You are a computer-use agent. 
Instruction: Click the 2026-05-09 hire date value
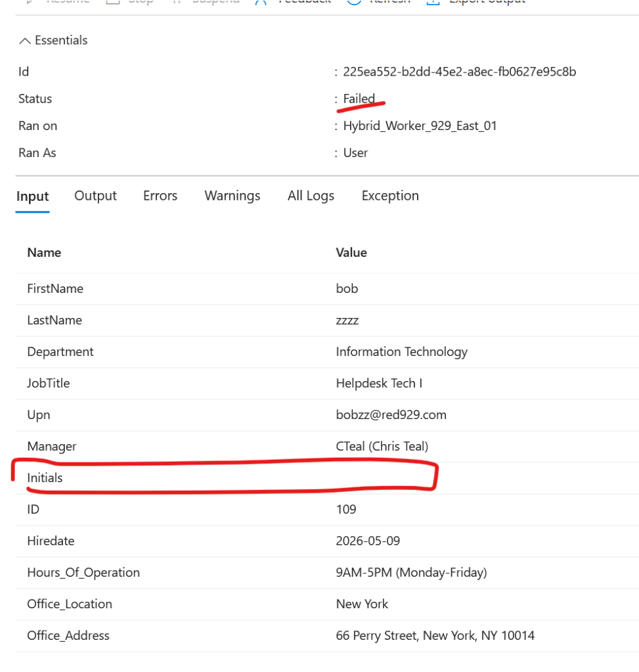click(x=368, y=541)
